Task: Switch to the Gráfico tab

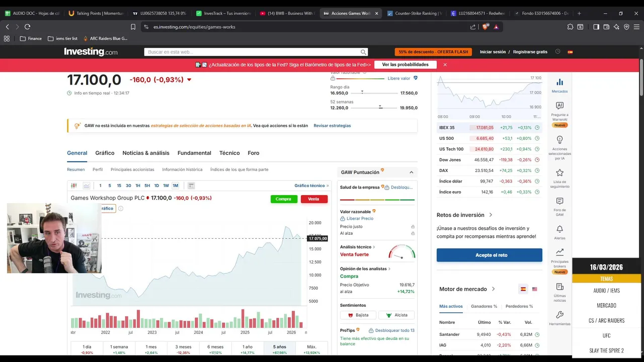Action: 105,153
